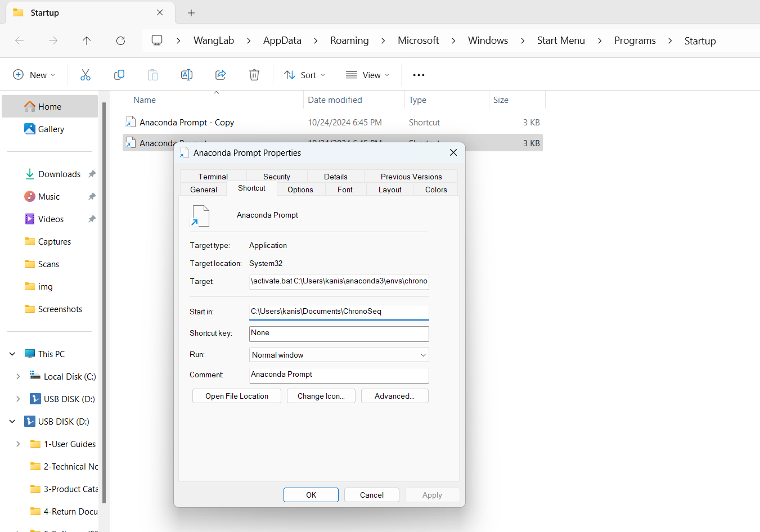The height and width of the screenshot is (532, 760).
Task: Click the Copy icon in toolbar
Action: click(119, 75)
